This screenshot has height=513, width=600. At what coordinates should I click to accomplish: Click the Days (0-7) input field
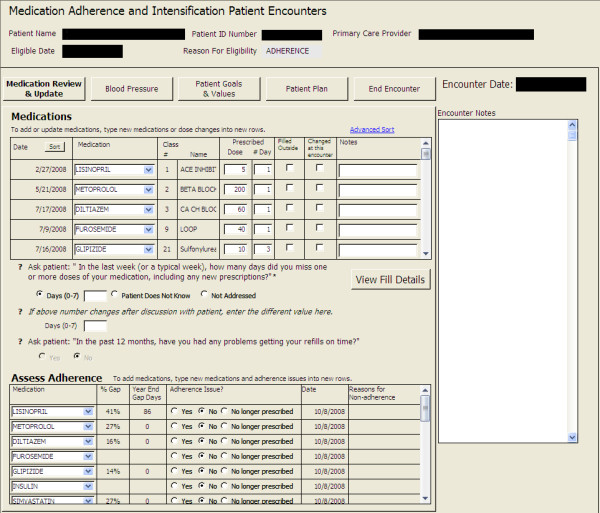pyautogui.click(x=95, y=296)
